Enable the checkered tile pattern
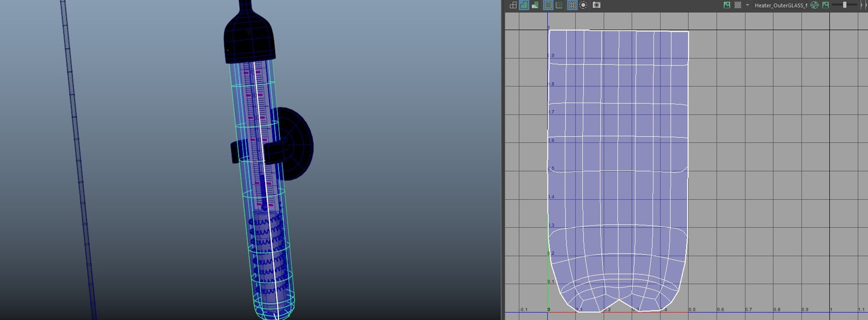The width and height of the screenshot is (868, 320). click(x=738, y=5)
